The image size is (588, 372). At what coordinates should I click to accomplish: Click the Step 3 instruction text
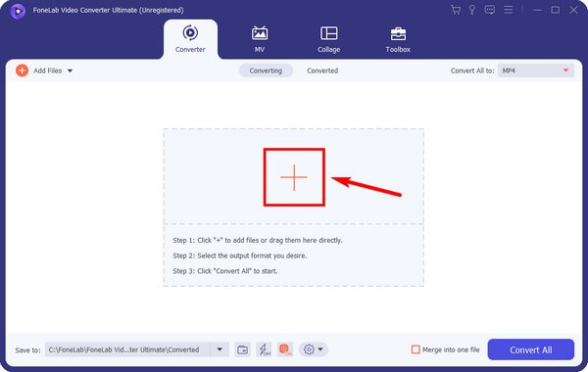[225, 271]
